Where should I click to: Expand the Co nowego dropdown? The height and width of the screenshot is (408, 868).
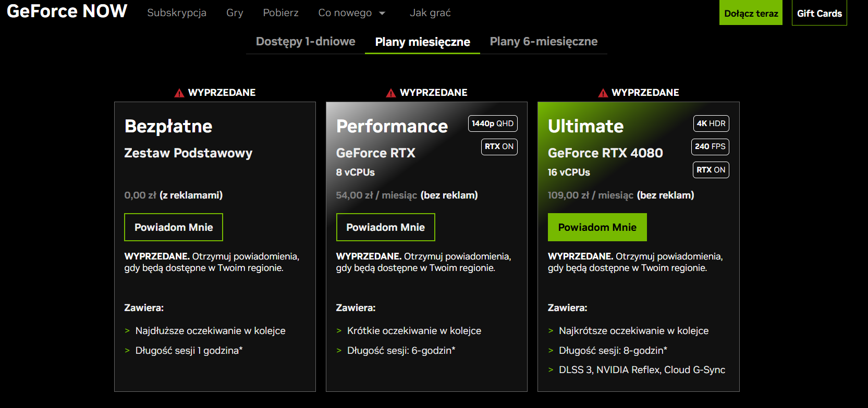click(x=352, y=13)
